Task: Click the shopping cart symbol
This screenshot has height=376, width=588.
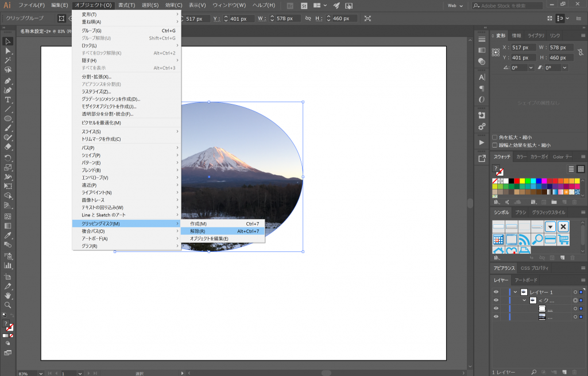Action: click(563, 239)
